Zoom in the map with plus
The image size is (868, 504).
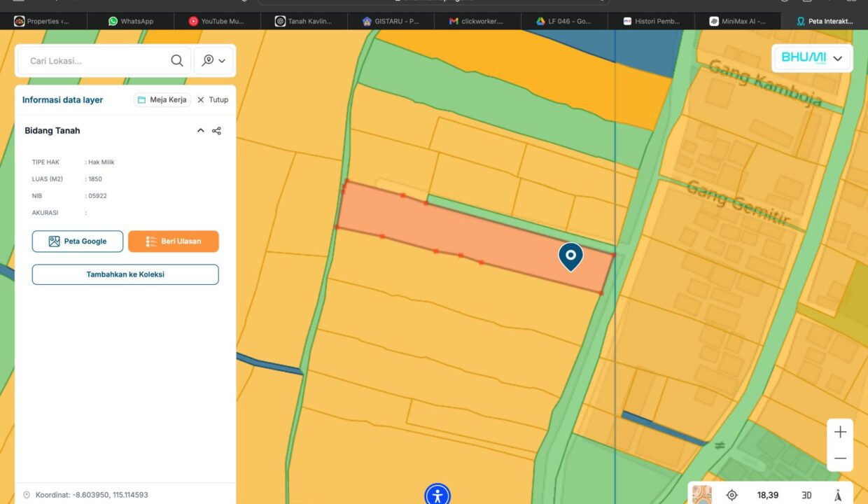[840, 433]
